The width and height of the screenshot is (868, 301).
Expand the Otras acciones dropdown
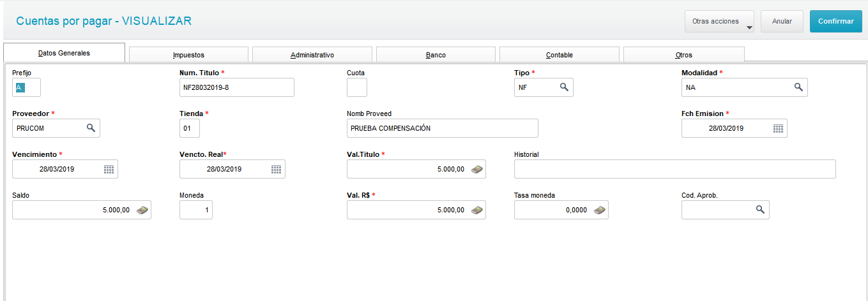coord(719,21)
